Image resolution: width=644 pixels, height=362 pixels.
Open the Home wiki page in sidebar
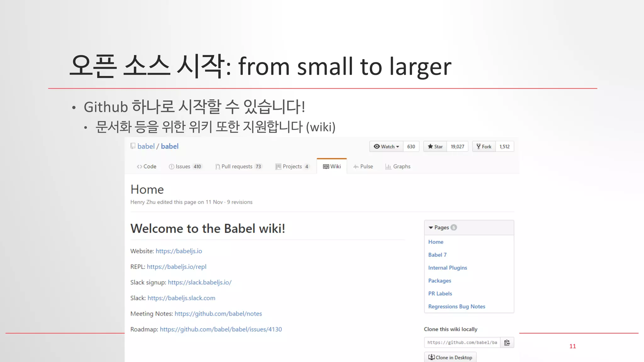(436, 242)
